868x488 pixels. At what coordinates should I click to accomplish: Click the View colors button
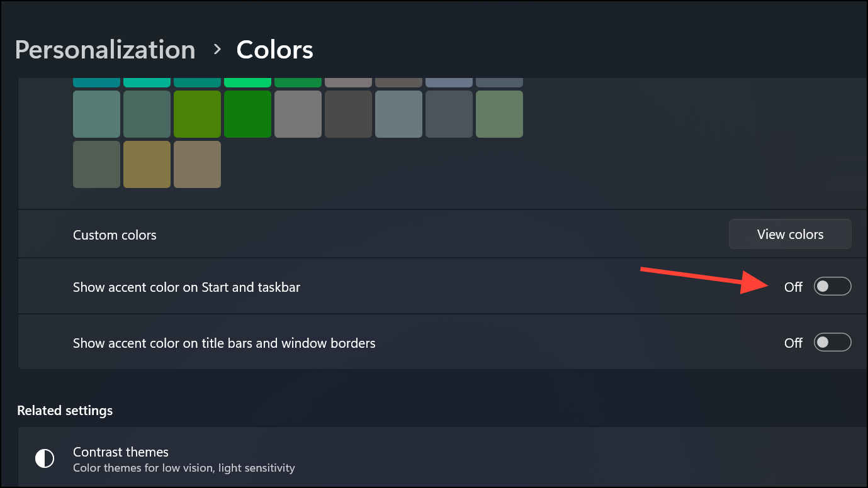point(790,235)
